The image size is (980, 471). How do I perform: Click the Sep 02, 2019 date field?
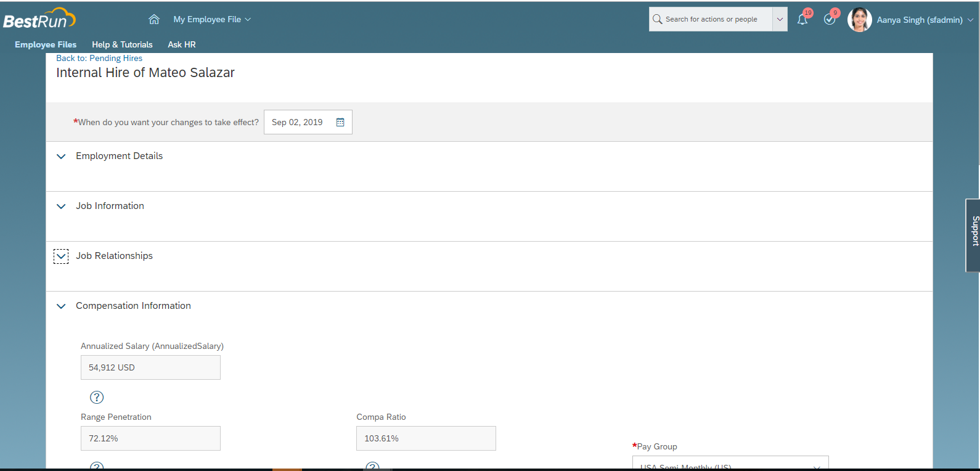[x=308, y=122]
